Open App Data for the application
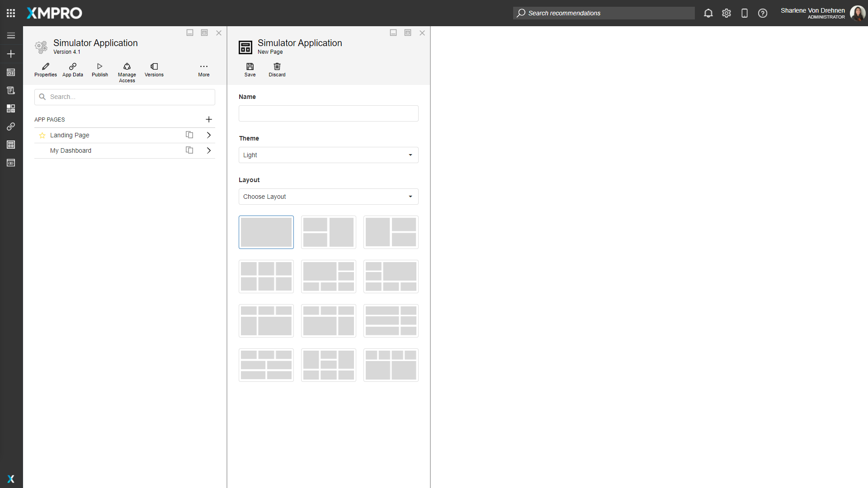The height and width of the screenshot is (488, 868). (72, 70)
